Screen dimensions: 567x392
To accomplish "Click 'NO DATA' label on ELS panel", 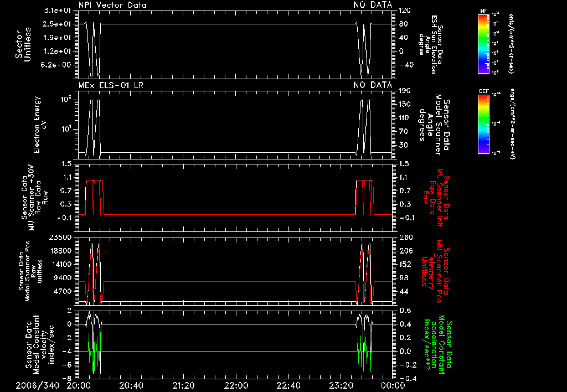I will (x=373, y=85).
